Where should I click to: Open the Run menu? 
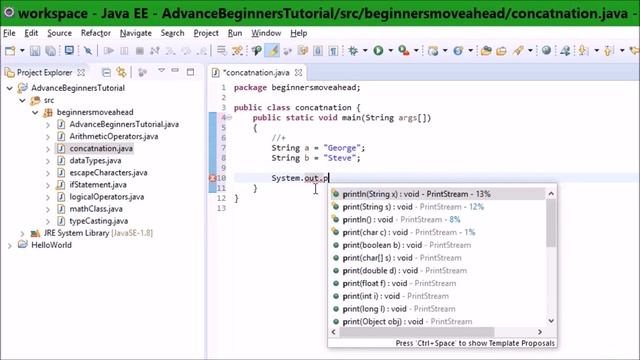tap(235, 33)
